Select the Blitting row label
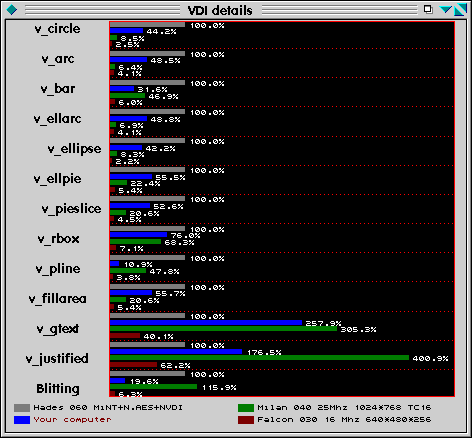The height and width of the screenshot is (438, 472). 58,389
